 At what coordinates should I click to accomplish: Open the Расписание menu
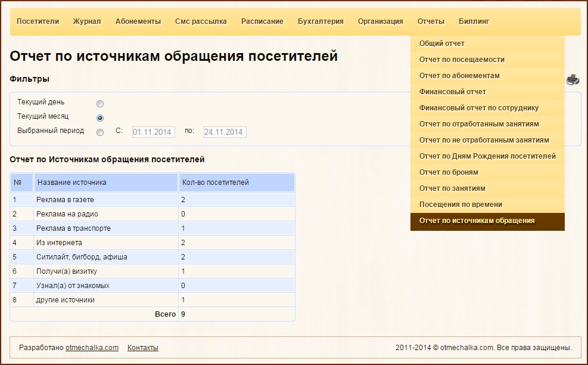point(262,21)
